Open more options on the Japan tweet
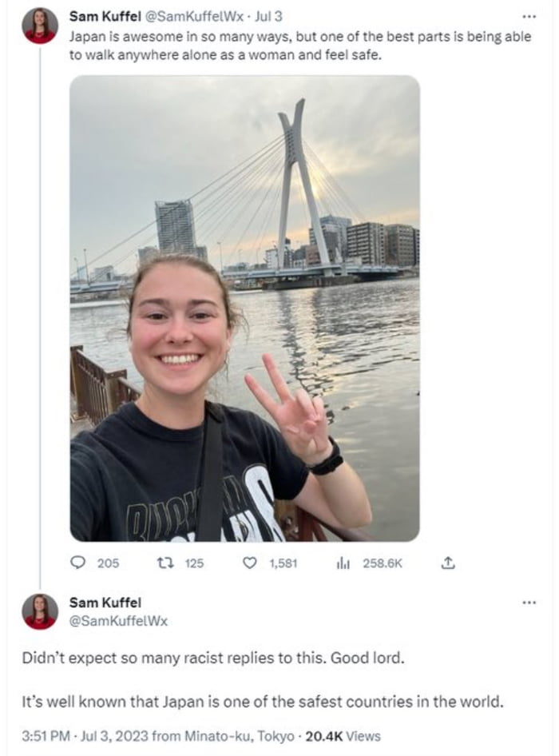Image resolution: width=559 pixels, height=756 pixels. pos(528,16)
